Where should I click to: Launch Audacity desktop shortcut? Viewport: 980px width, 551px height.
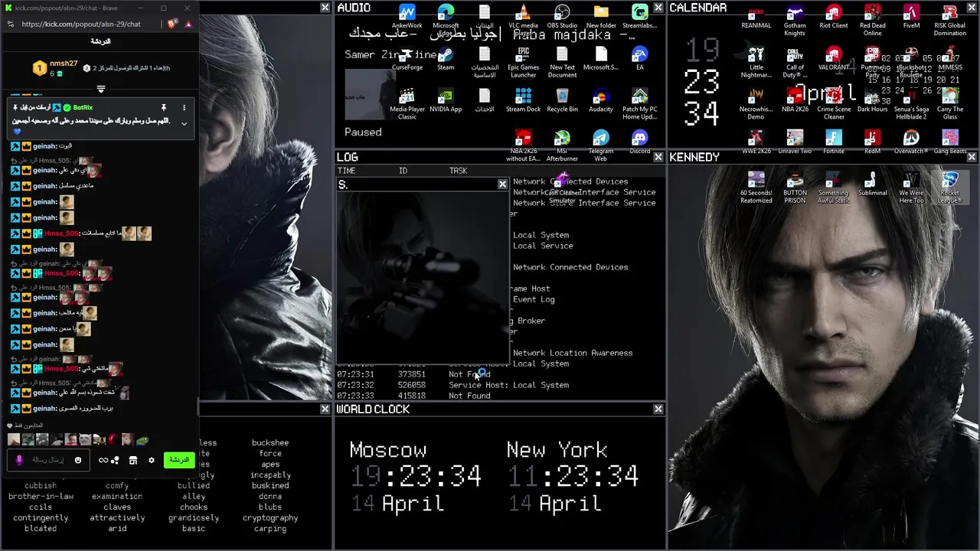point(601,101)
